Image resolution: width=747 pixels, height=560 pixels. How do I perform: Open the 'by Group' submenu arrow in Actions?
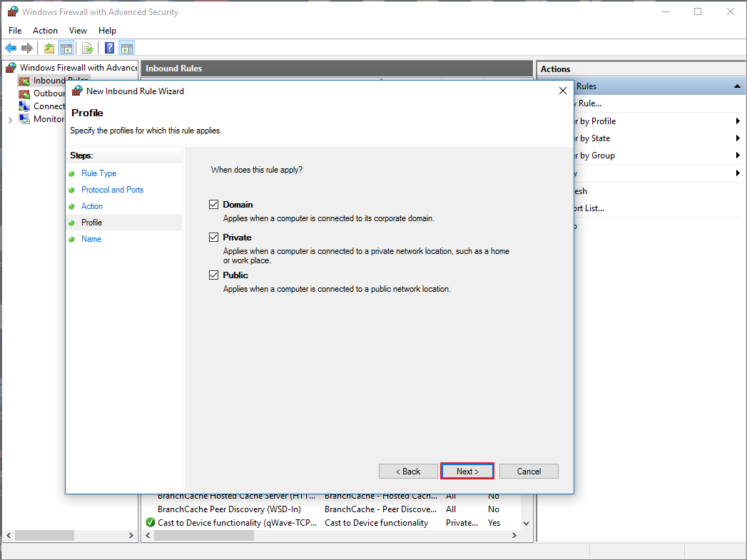pos(738,156)
